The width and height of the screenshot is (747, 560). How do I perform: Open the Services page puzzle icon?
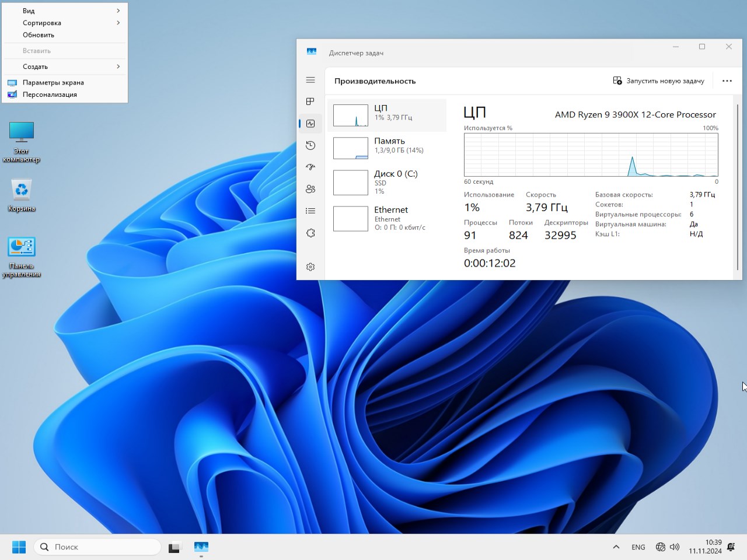pyautogui.click(x=310, y=233)
